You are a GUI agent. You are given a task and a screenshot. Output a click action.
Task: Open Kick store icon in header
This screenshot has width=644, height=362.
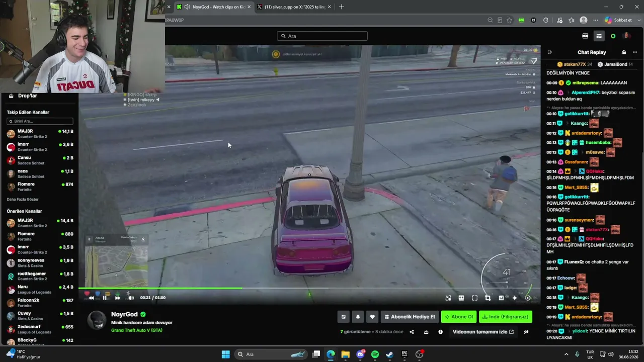click(x=585, y=36)
